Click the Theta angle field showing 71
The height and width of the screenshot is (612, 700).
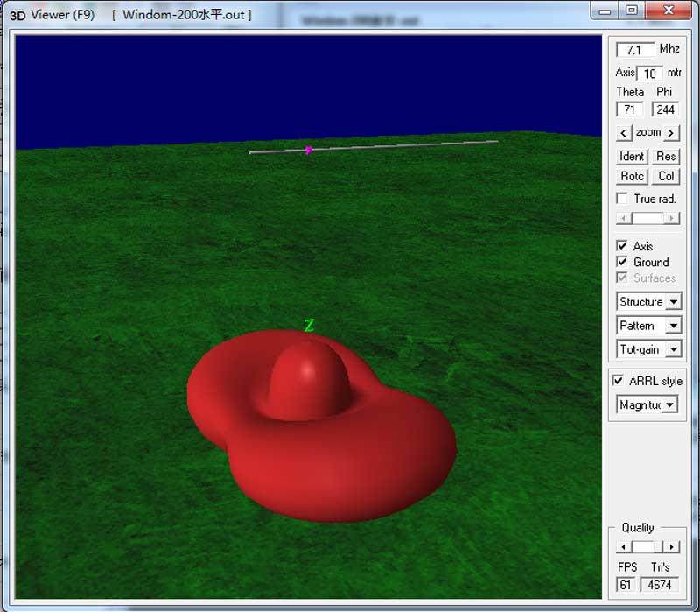pos(629,109)
